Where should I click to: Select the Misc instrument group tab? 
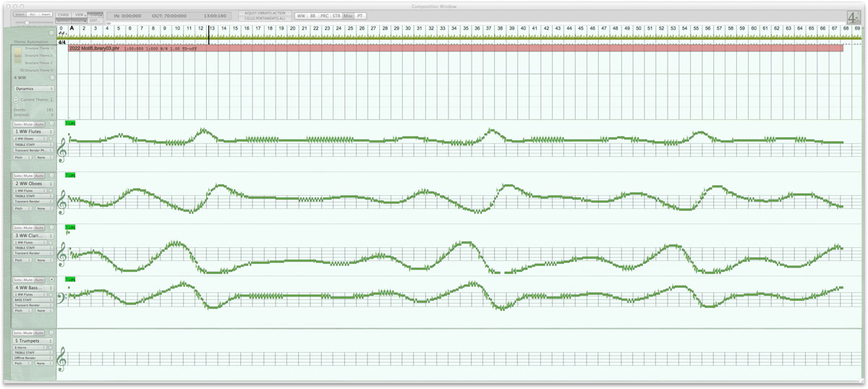(x=349, y=16)
